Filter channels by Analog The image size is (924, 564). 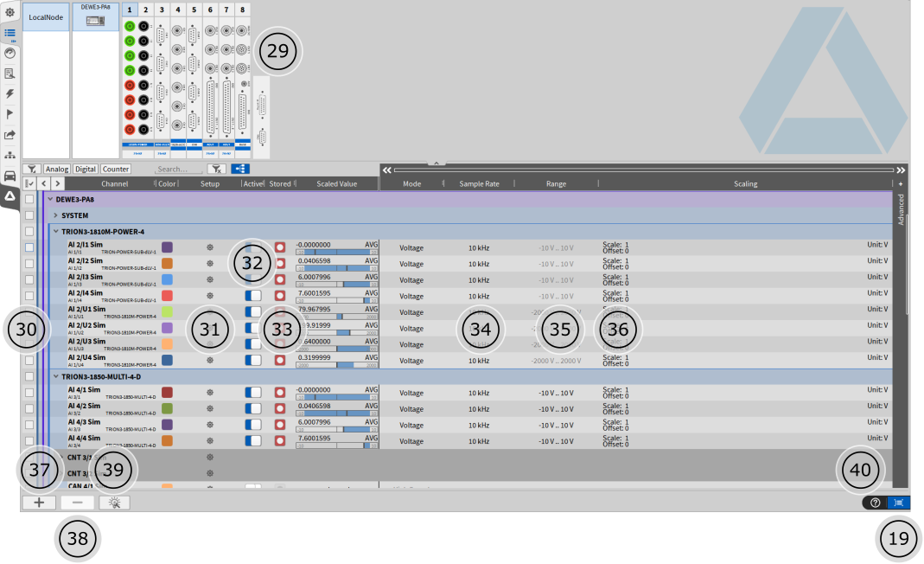pyautogui.click(x=56, y=169)
